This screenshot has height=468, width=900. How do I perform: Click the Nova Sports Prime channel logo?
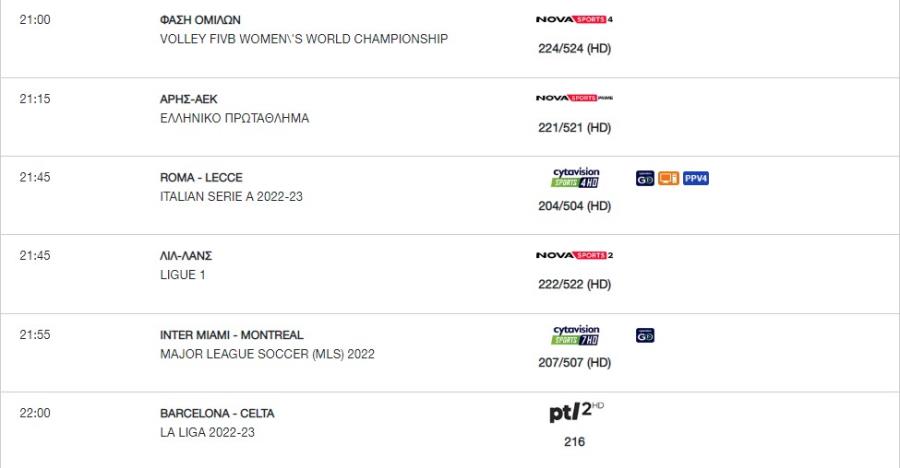[574, 98]
